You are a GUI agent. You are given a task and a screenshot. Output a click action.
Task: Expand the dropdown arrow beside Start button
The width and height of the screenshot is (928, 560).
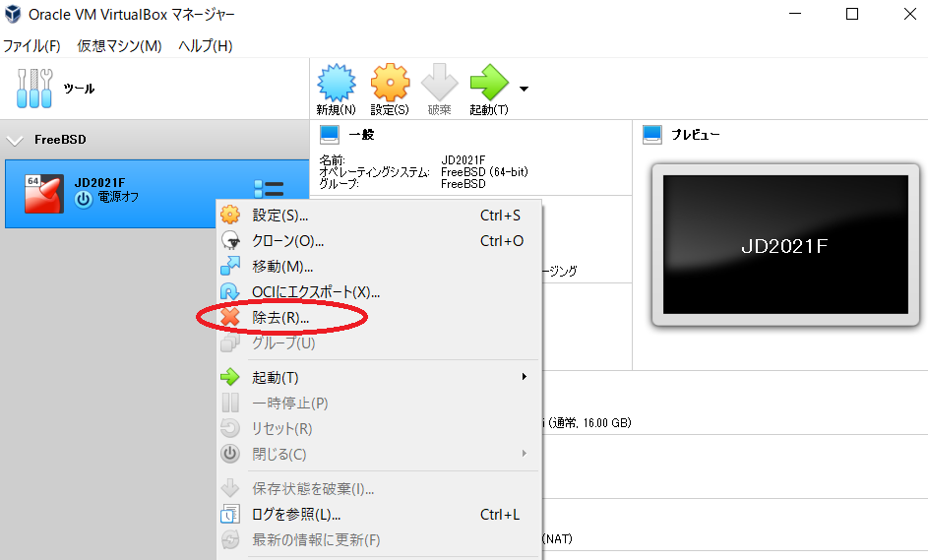524,89
